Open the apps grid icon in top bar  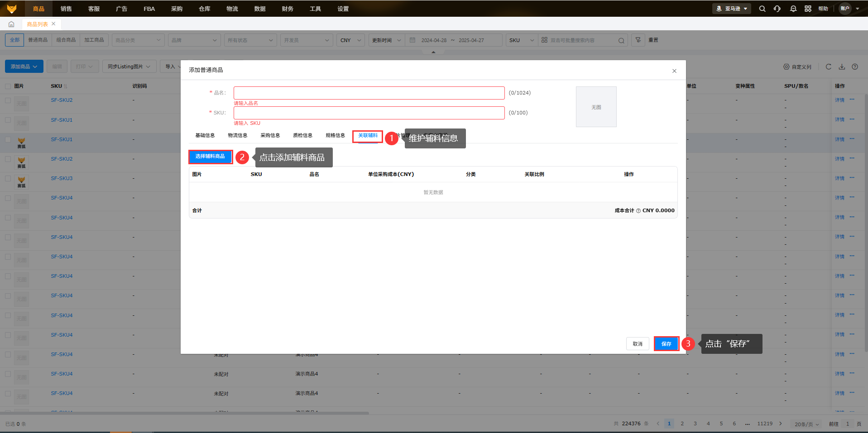coord(808,9)
